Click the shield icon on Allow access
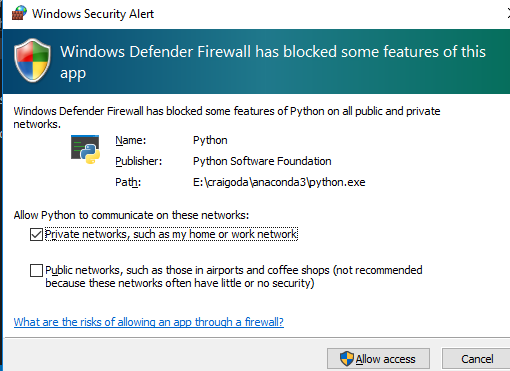The width and height of the screenshot is (510, 371). click(x=347, y=359)
